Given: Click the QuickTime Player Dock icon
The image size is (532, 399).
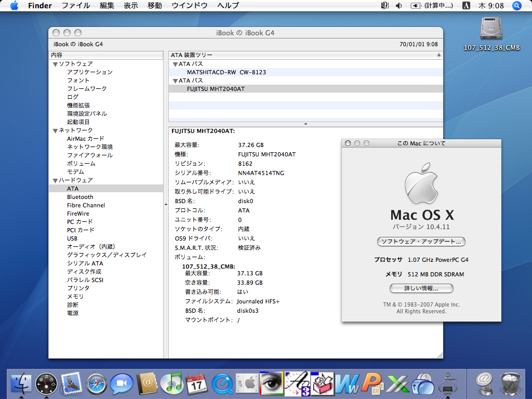Looking at the screenshot, I should tap(222, 384).
